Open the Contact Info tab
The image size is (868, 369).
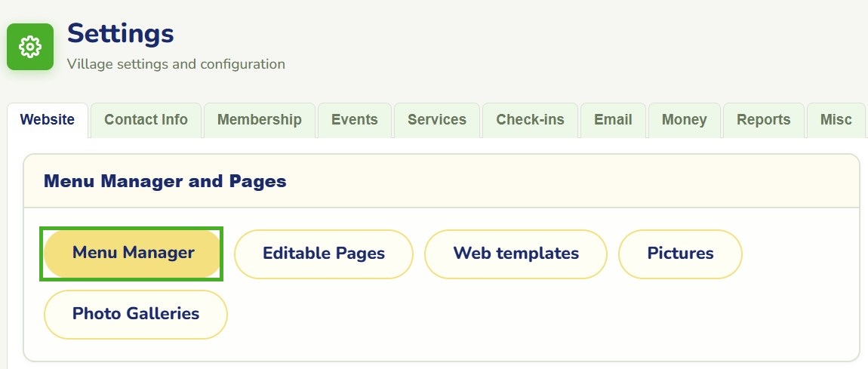pyautogui.click(x=146, y=120)
